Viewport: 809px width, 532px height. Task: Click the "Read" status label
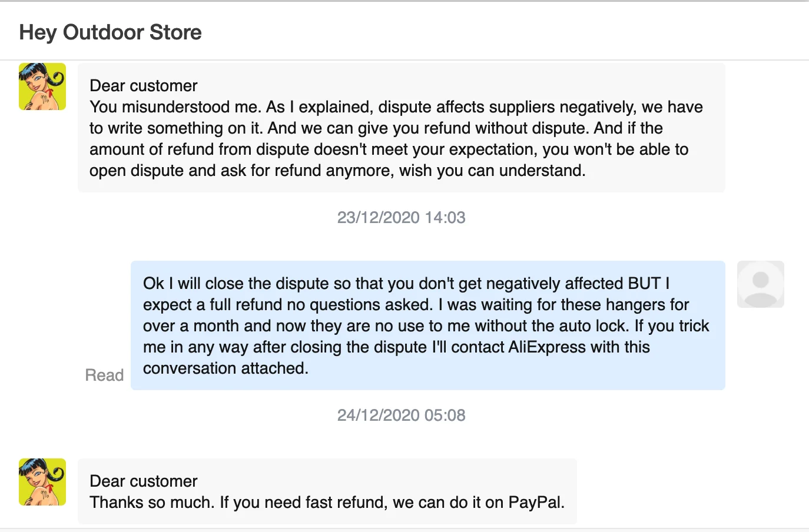[104, 375]
